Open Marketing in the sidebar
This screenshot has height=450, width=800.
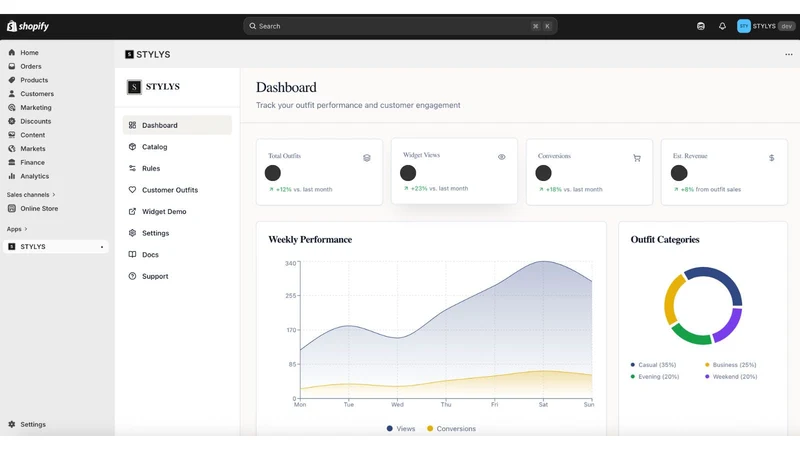coord(36,108)
